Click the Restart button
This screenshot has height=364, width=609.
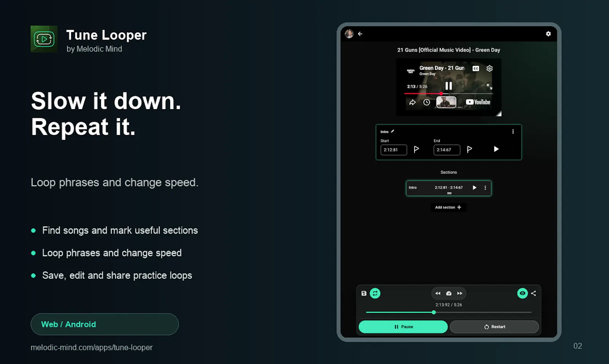(494, 327)
